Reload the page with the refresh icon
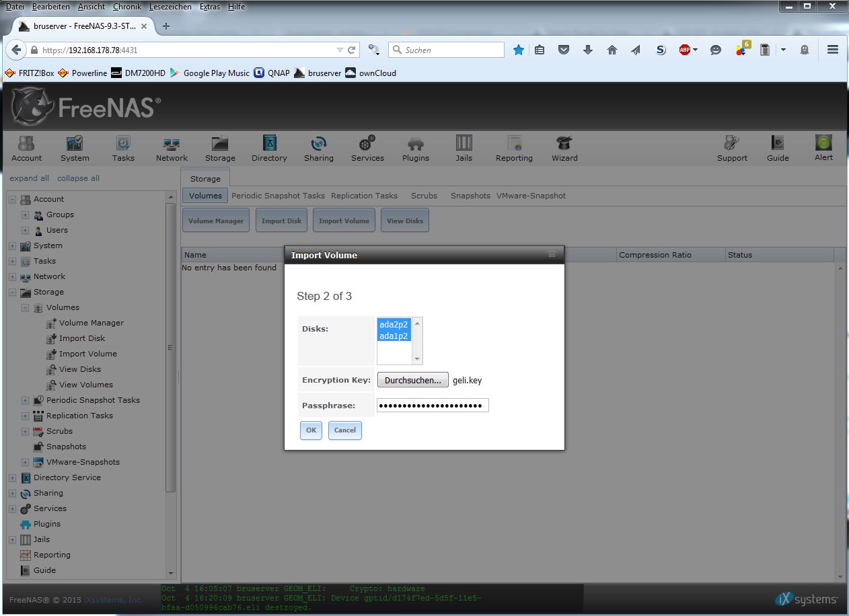This screenshot has height=616, width=849. coord(351,50)
